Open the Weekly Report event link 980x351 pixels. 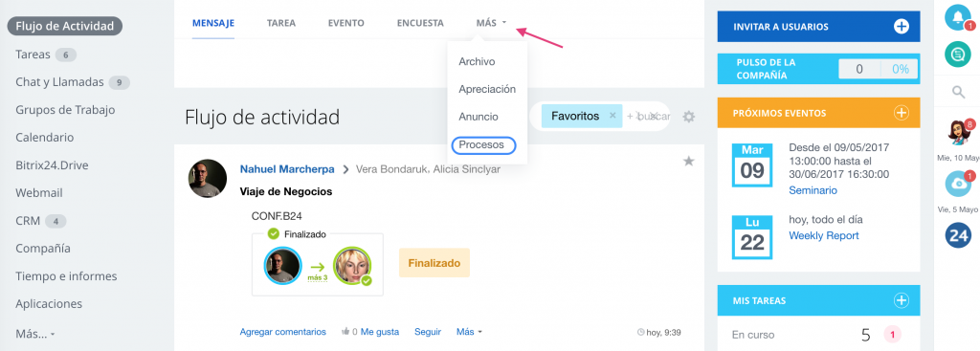click(x=824, y=235)
